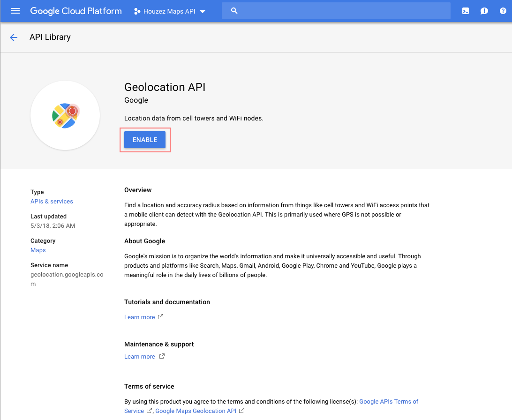Screen dimensions: 512x420
Task: Open Google Maps Geolocation API terms link
Action: pyautogui.click(x=196, y=411)
